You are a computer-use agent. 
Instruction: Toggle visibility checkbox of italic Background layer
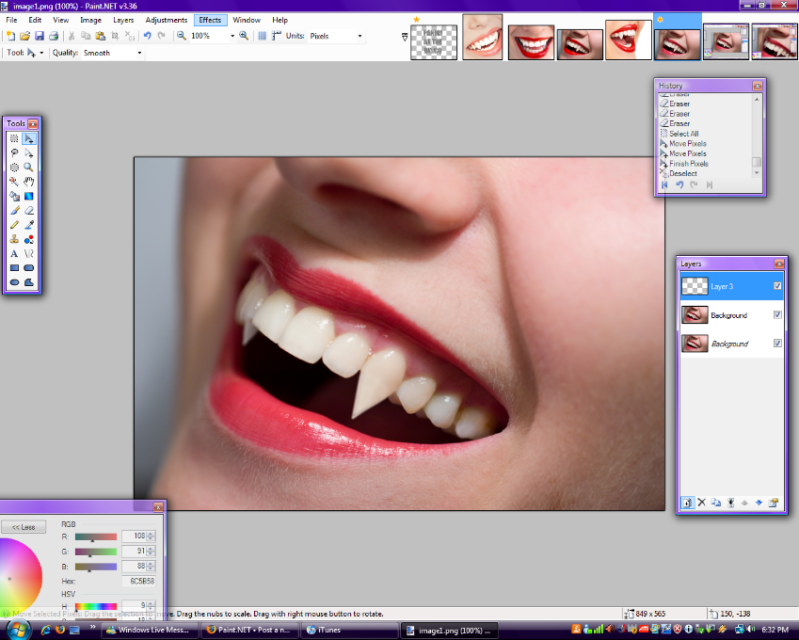pyautogui.click(x=777, y=343)
